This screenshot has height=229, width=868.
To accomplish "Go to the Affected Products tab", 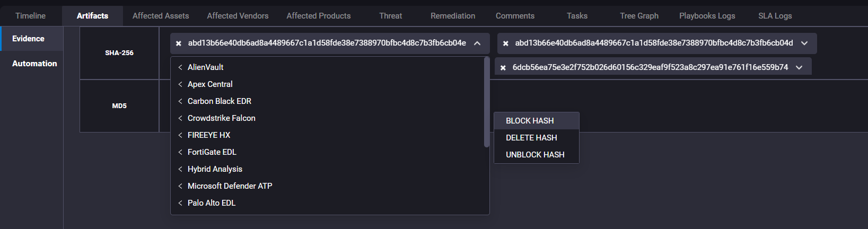I will (x=319, y=16).
